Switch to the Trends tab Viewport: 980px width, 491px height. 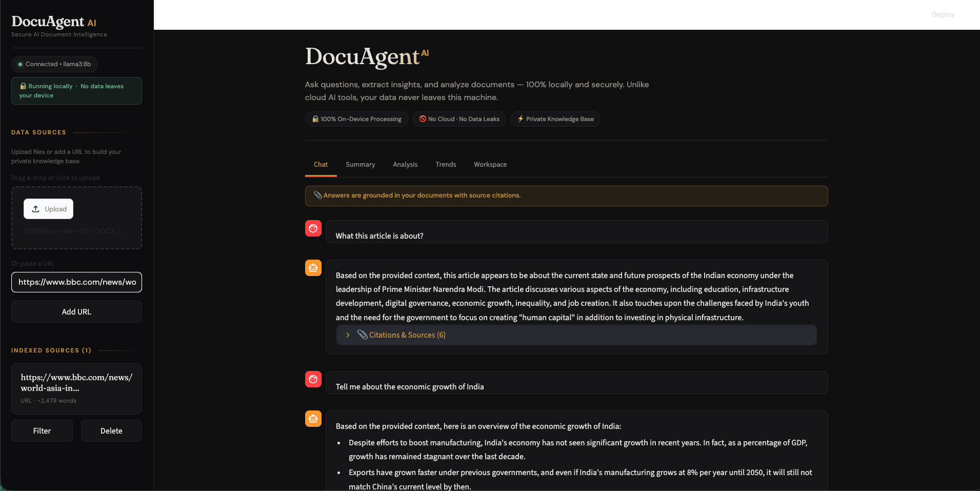446,164
